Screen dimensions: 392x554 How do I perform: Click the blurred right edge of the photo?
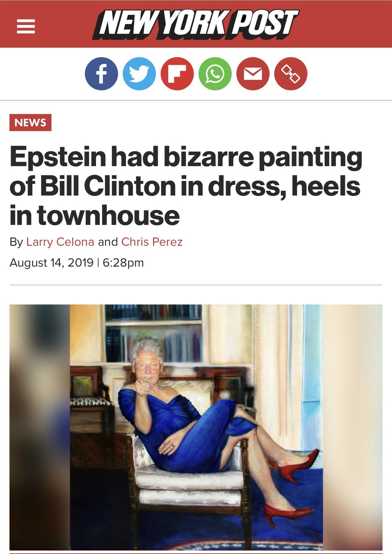click(x=352, y=427)
